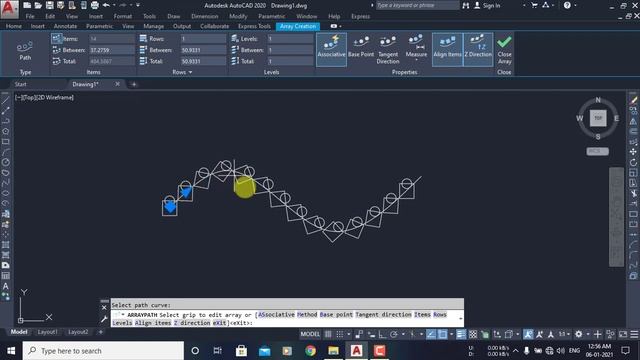Viewport: 640px width, 360px height.
Task: Click Windows taskbar search box
Action: 103,351
